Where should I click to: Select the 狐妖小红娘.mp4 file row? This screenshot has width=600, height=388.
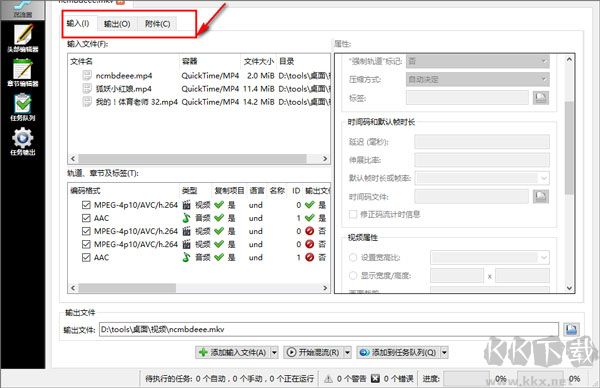[x=199, y=88]
